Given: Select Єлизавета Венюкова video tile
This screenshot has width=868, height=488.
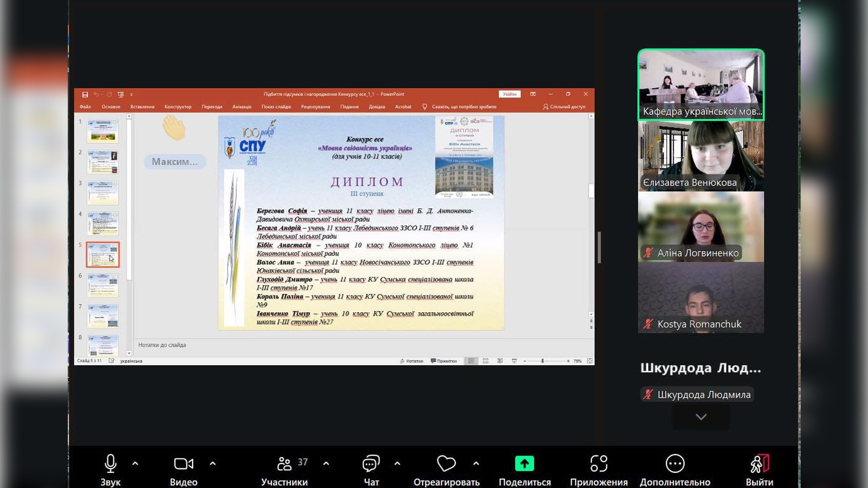Looking at the screenshot, I should click(x=701, y=156).
